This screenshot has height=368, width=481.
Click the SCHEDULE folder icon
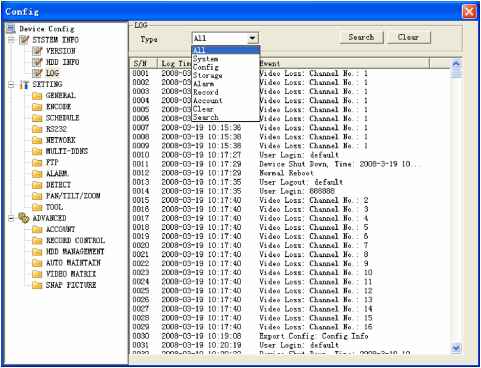(x=37, y=118)
